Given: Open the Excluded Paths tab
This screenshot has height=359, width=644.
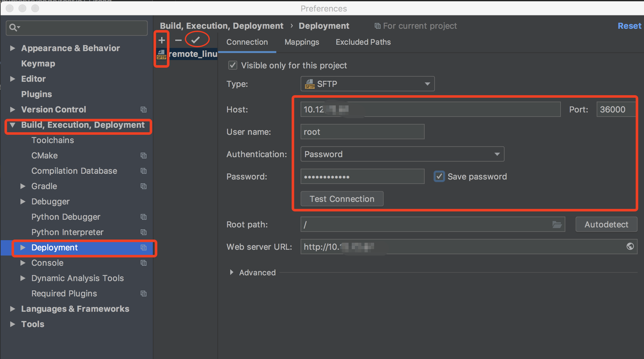Looking at the screenshot, I should (363, 42).
